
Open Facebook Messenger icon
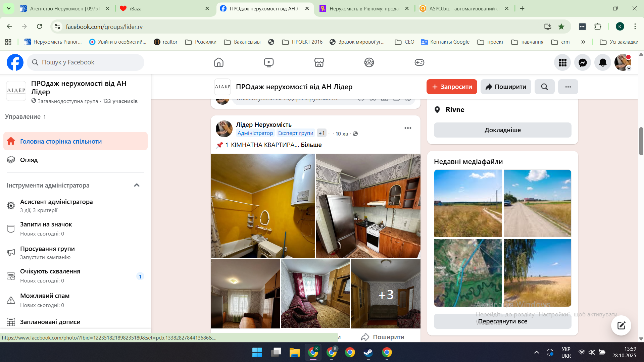click(x=583, y=62)
